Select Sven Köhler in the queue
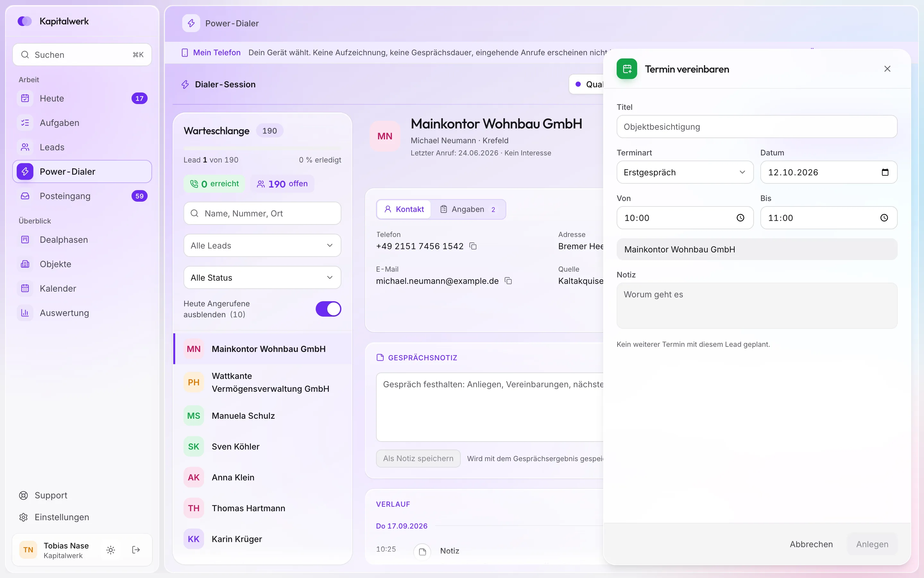924x578 pixels. [x=262, y=446]
